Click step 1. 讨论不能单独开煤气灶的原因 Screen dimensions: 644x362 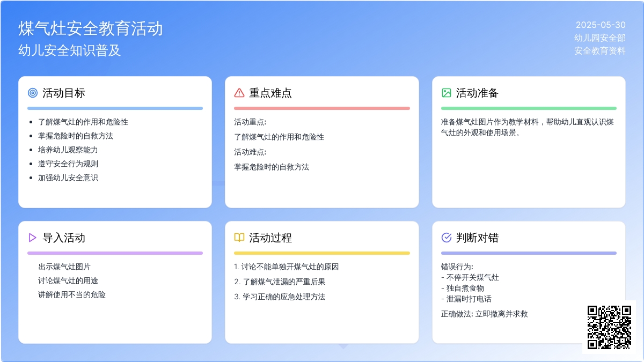pos(287,267)
